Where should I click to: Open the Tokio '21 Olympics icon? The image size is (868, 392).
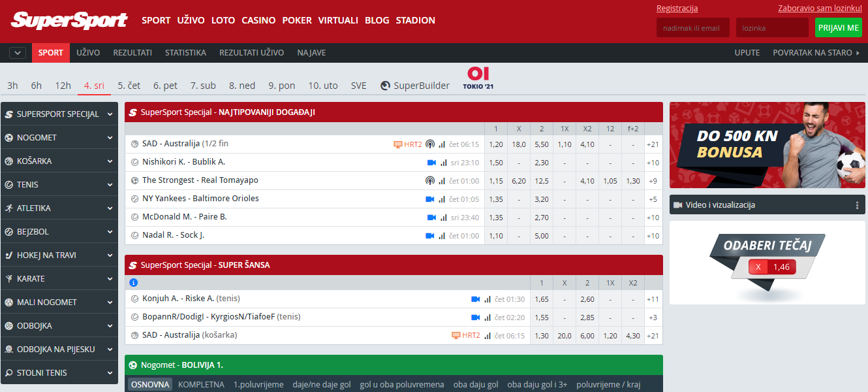[478, 78]
